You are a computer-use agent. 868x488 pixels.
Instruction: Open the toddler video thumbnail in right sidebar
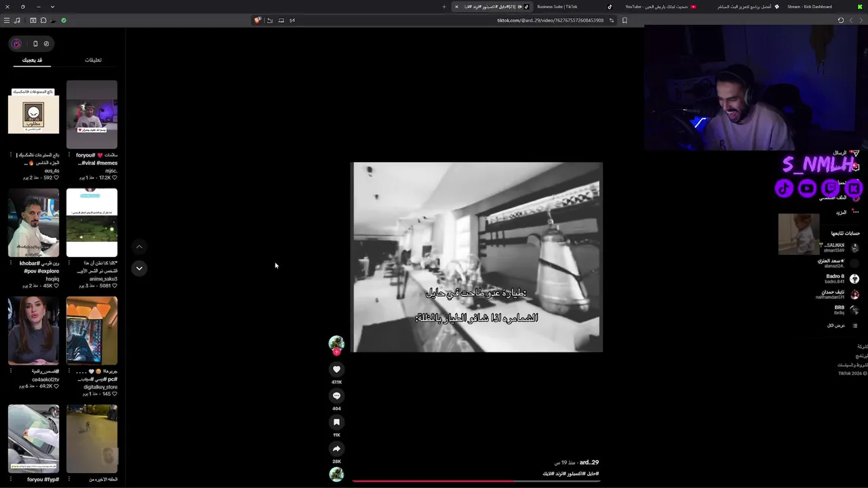[x=799, y=234]
